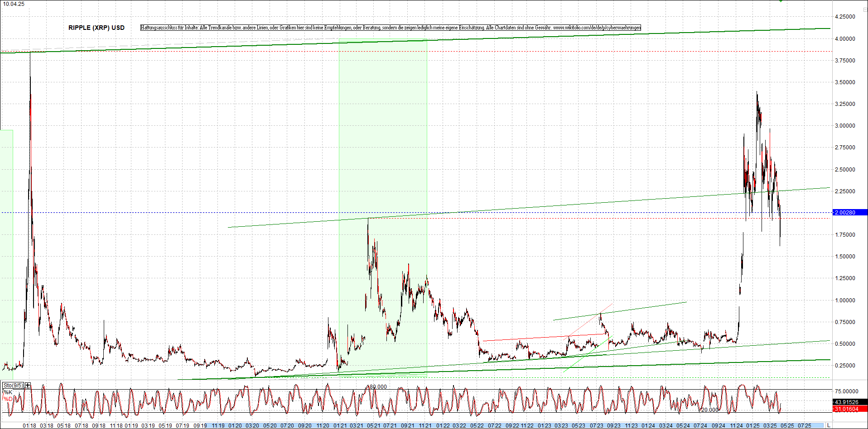
Task: Click the collapse icon in the top-right corner
Action: tap(865, 10)
